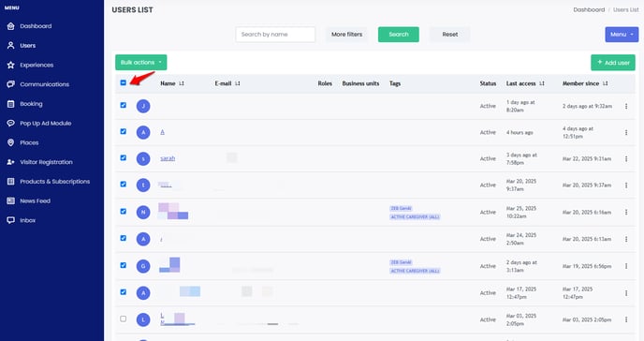Click the Experiences star icon
Image resolution: width=644 pixels, height=341 pixels.
(10, 65)
